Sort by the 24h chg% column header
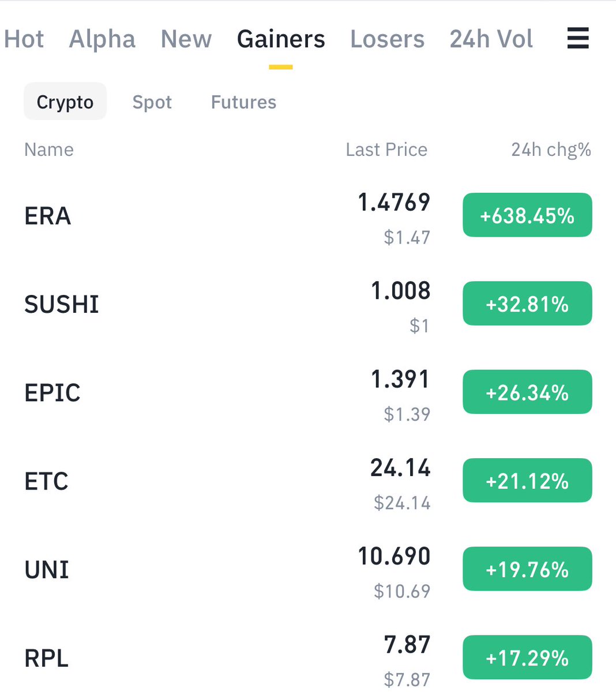 [551, 149]
